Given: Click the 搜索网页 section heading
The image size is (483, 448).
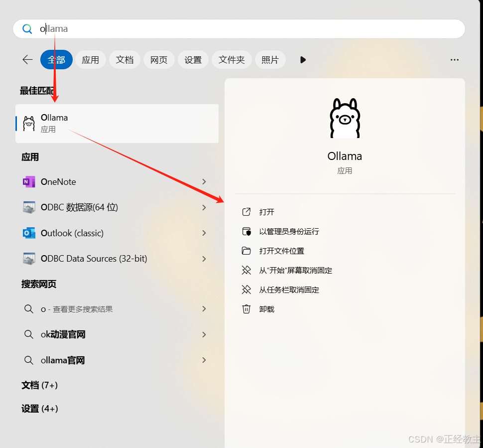Looking at the screenshot, I should click(x=39, y=284).
